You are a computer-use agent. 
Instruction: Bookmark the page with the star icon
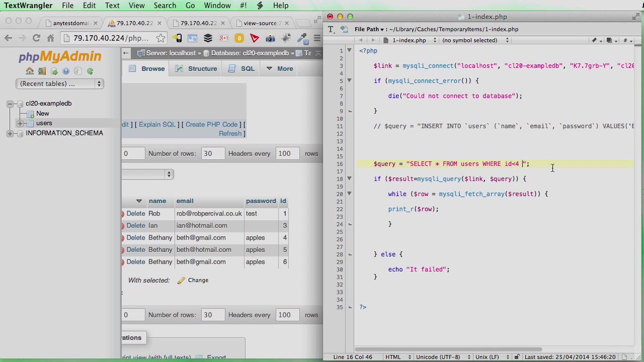(160, 38)
